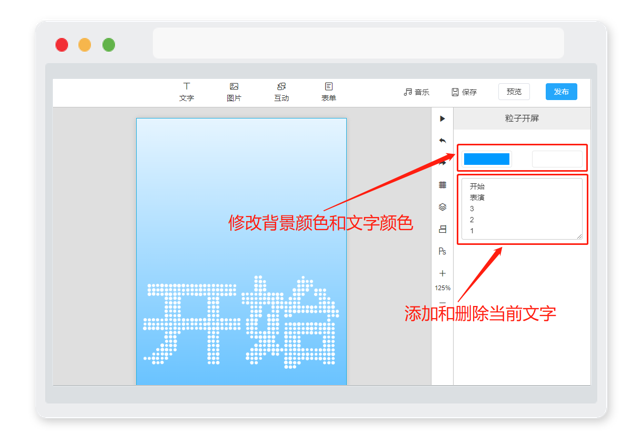
Task: Click the textarea resize handle corner
Action: 580,236
